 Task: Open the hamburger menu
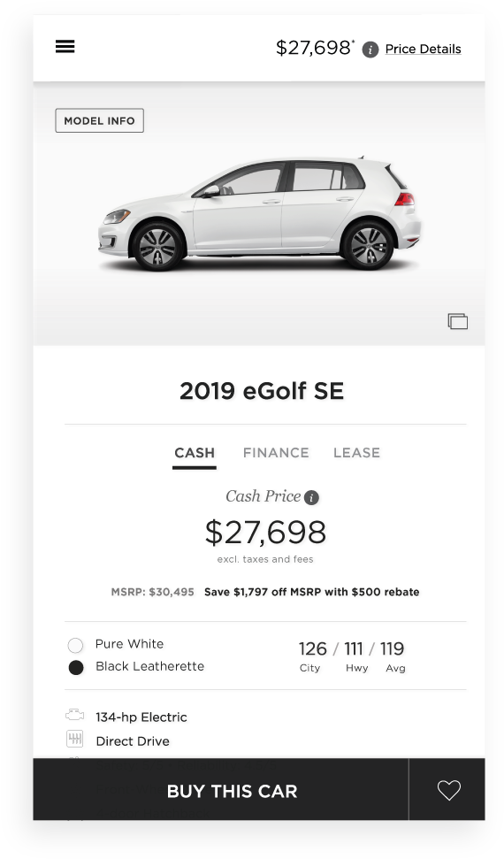click(65, 47)
